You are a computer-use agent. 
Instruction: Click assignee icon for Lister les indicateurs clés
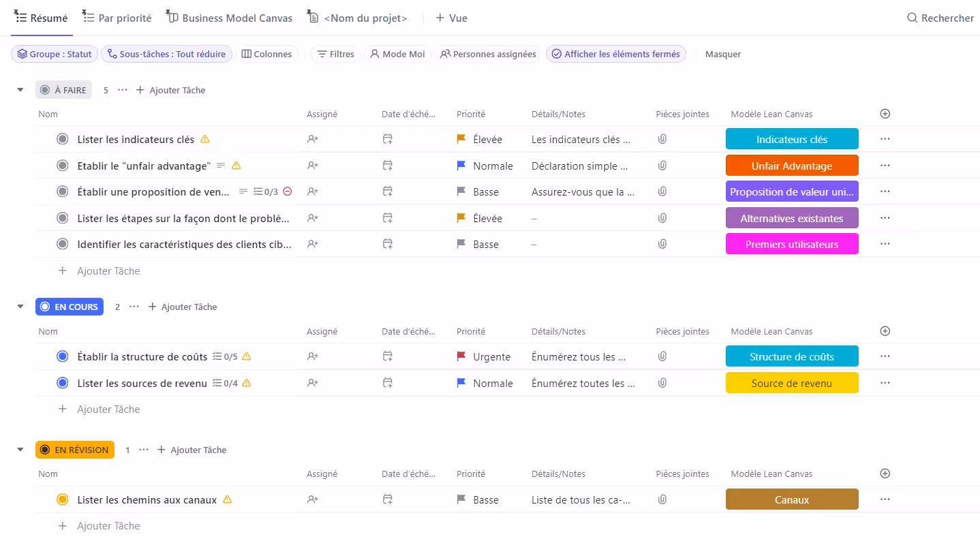coord(313,139)
